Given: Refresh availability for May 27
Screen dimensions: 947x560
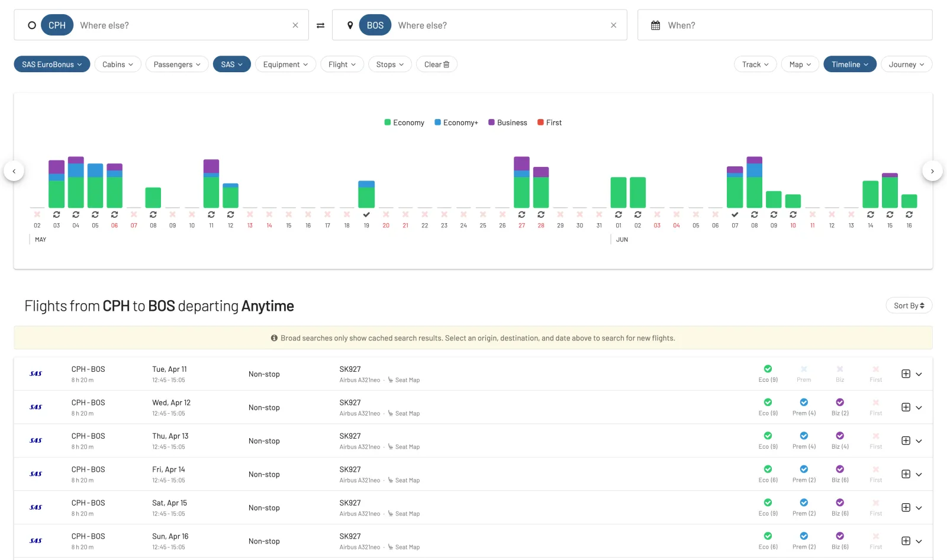Looking at the screenshot, I should (521, 214).
